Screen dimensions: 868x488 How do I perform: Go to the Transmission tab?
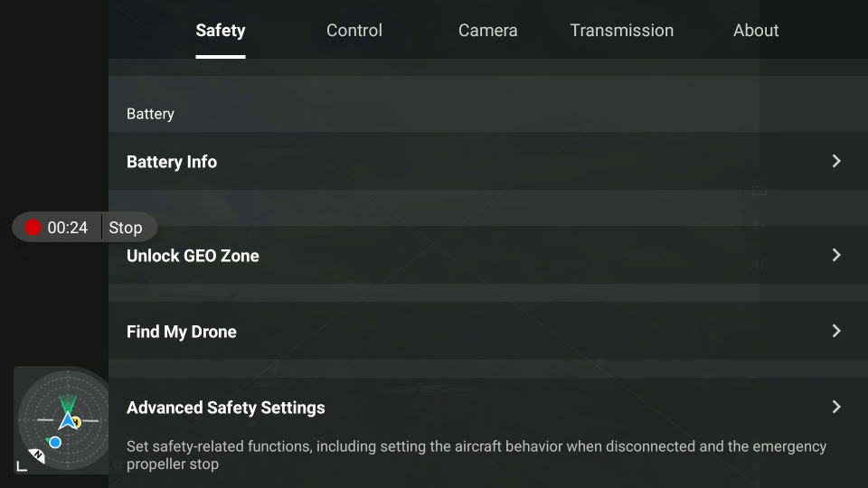(622, 31)
